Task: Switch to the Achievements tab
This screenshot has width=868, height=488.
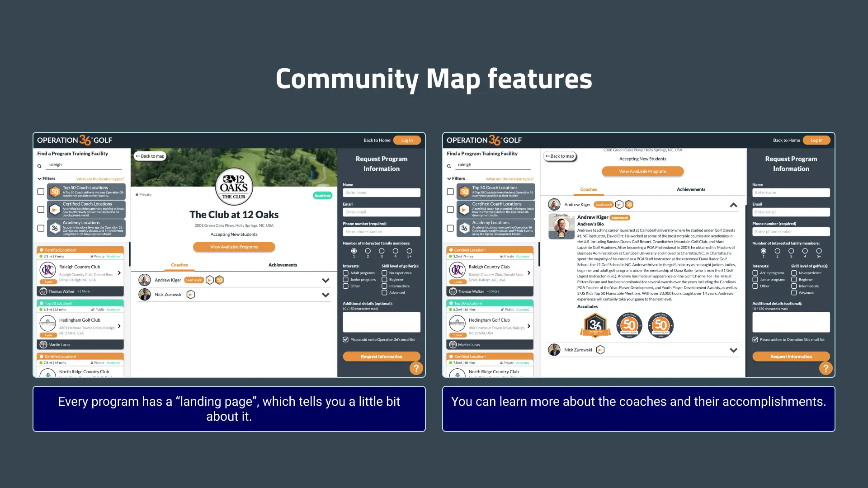Action: pyautogui.click(x=690, y=189)
